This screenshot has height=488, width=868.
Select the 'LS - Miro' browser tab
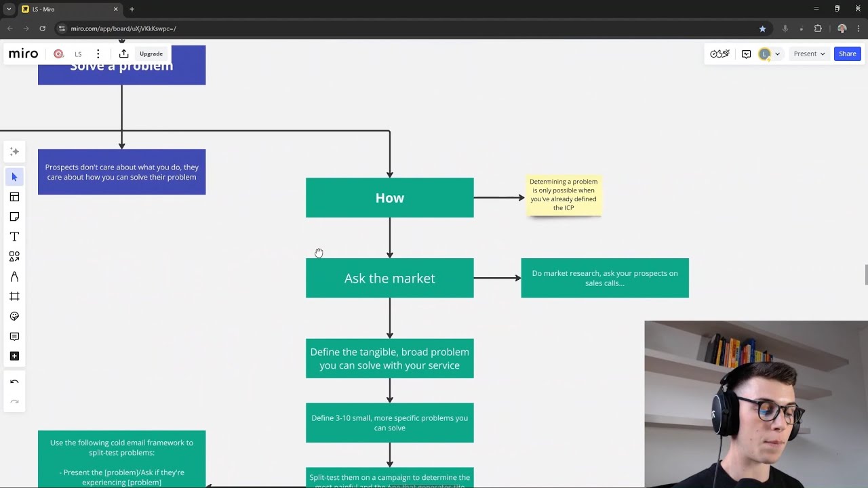[x=69, y=9]
